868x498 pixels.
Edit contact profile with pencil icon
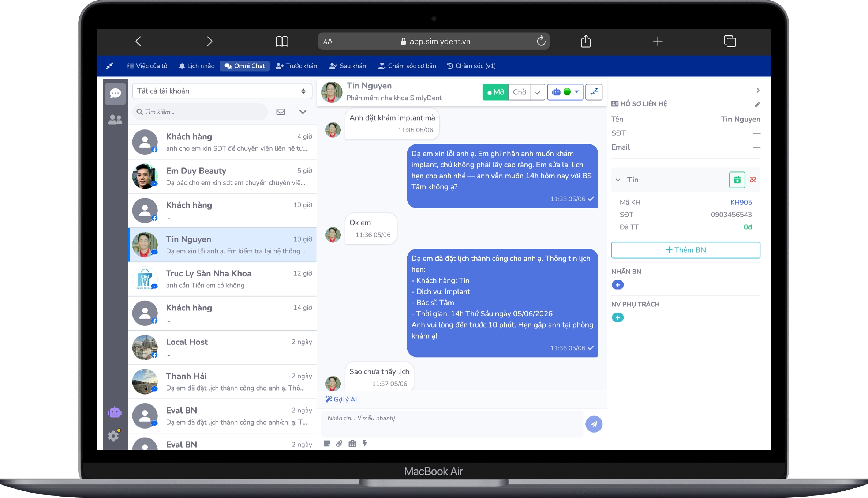[757, 105]
